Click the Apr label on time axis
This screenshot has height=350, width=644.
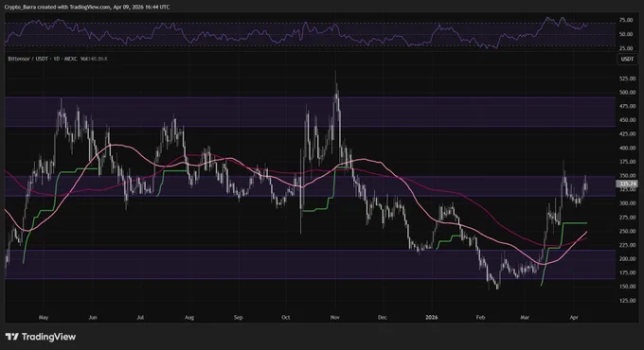tap(574, 318)
